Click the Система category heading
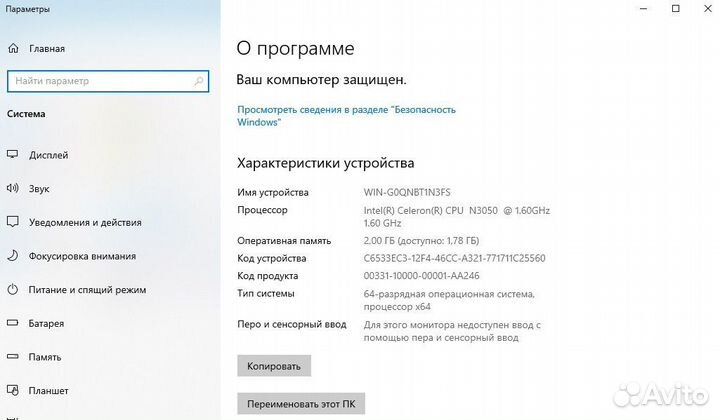The image size is (720, 420). point(26,114)
